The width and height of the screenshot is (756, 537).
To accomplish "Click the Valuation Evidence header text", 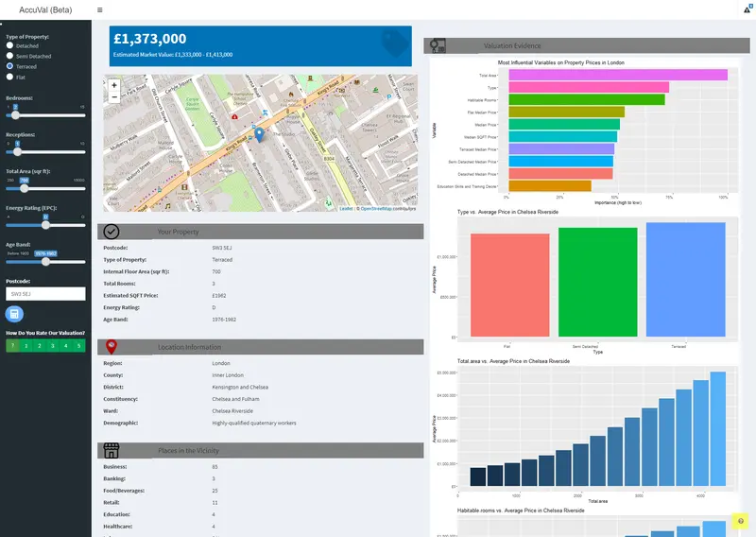I will [512, 45].
